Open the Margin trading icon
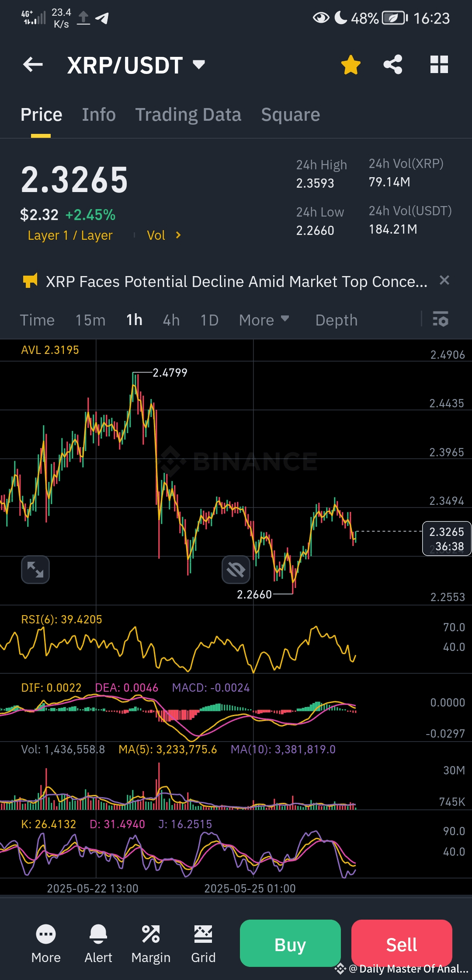The image size is (472, 980). [151, 944]
